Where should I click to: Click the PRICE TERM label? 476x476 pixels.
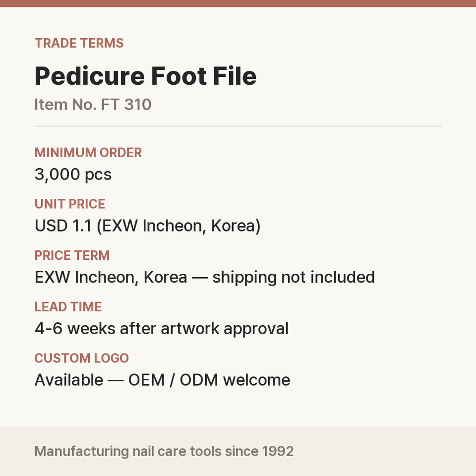tap(72, 255)
